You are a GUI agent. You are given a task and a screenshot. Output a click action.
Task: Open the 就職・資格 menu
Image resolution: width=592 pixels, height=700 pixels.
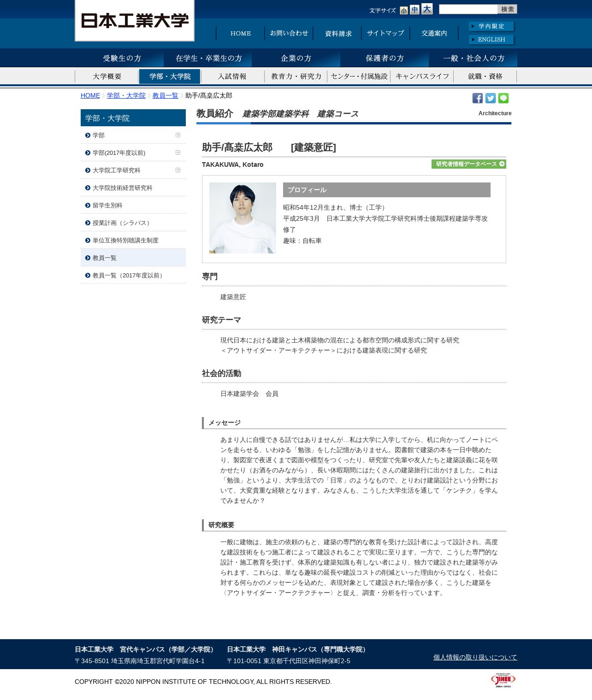coord(485,76)
